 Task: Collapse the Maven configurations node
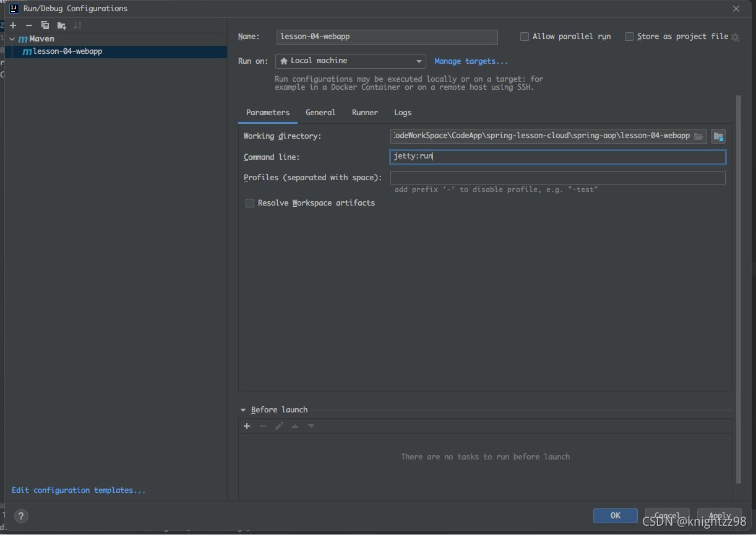tap(12, 39)
